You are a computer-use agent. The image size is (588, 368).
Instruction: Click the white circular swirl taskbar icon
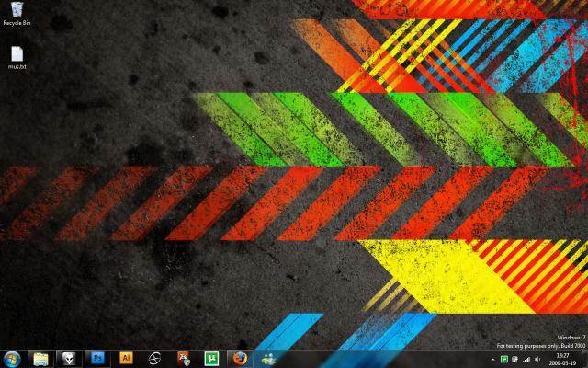[x=154, y=359]
